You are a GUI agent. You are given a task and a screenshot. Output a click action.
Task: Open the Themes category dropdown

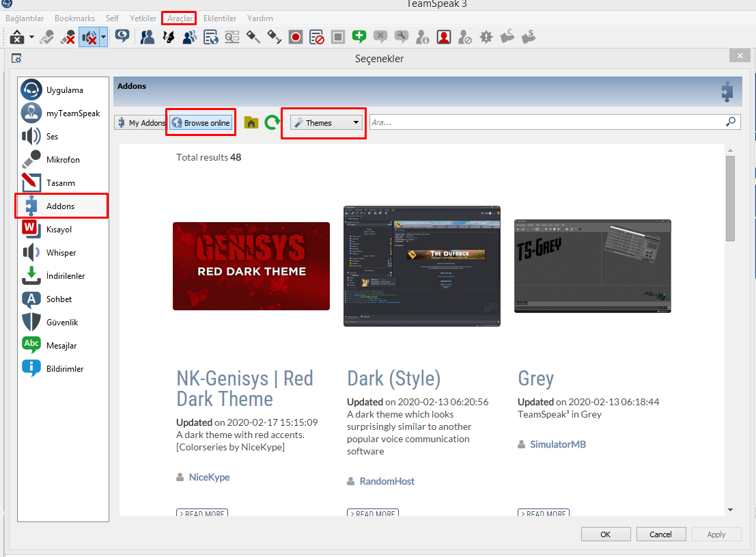[x=326, y=122]
